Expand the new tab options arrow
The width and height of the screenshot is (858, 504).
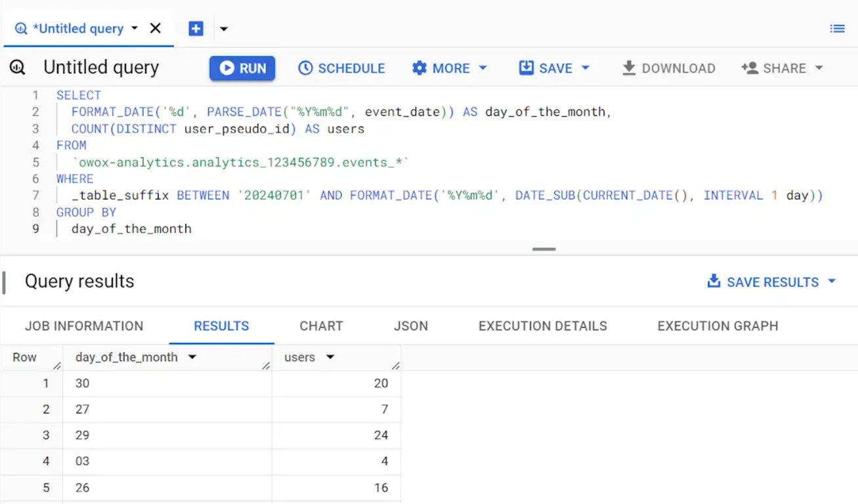pos(224,29)
